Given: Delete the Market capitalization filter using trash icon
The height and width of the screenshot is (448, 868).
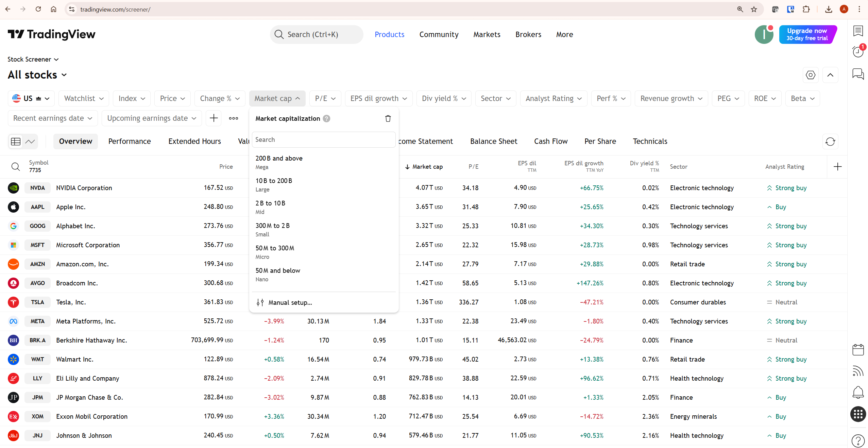Looking at the screenshot, I should point(388,118).
